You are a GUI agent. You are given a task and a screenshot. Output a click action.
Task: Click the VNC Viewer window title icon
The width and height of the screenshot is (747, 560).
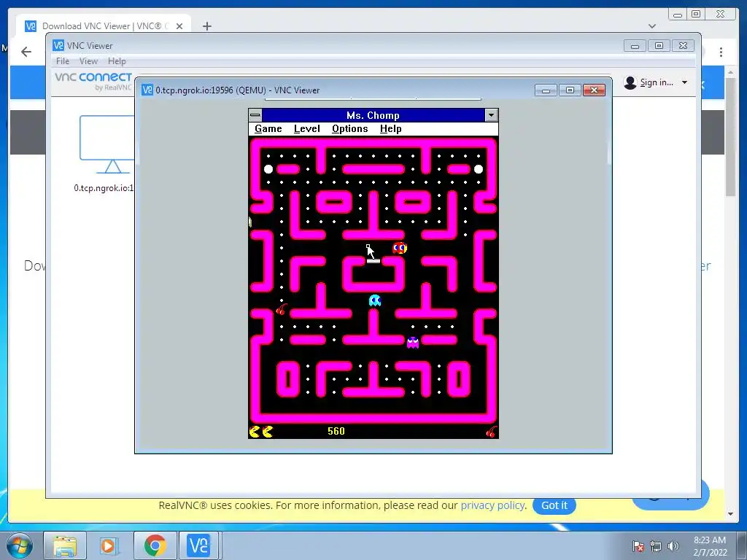pyautogui.click(x=58, y=45)
